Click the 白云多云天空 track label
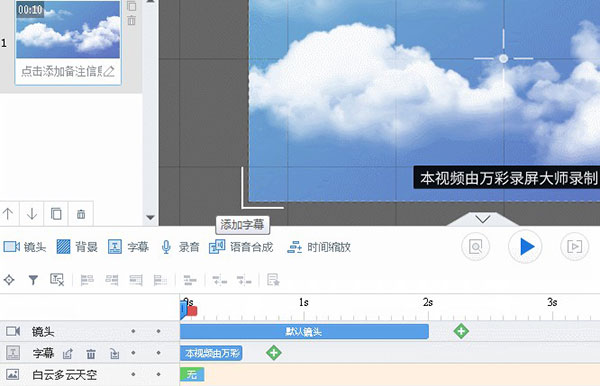600x386 pixels. (64, 375)
